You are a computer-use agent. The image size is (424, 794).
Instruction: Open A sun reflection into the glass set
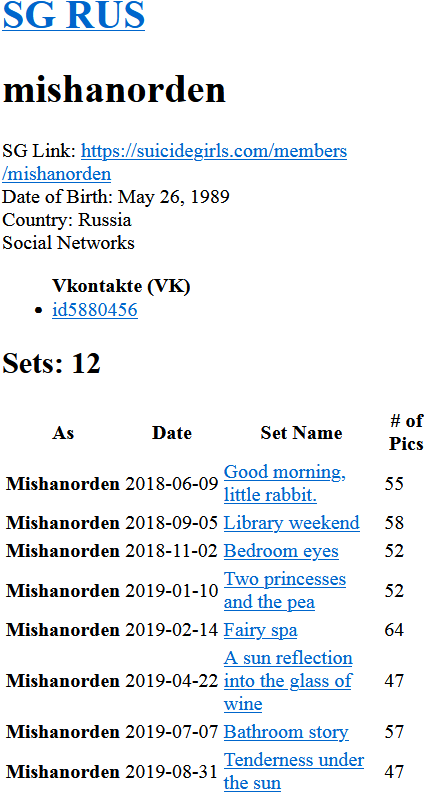pos(288,681)
